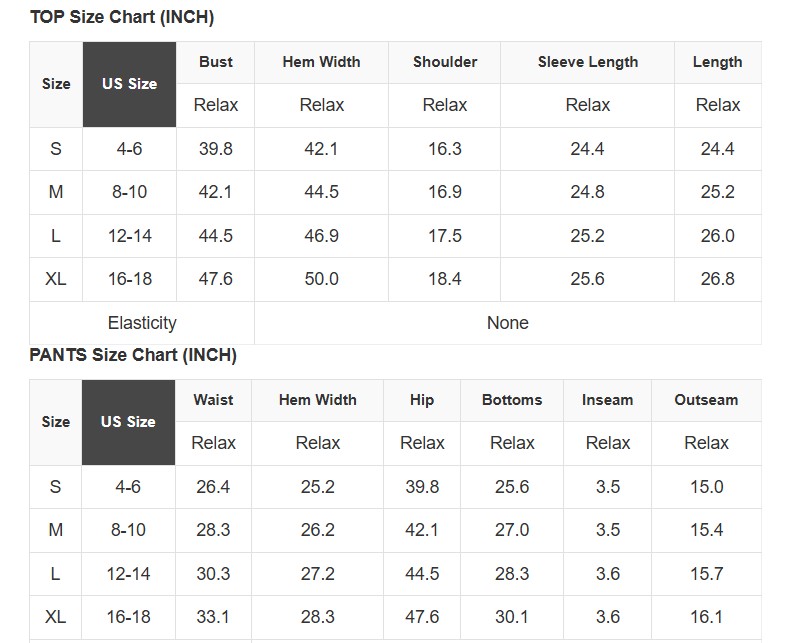Click the TOP Size Chart (INCH) heading
The height and width of the screenshot is (643, 789).
(x=122, y=17)
